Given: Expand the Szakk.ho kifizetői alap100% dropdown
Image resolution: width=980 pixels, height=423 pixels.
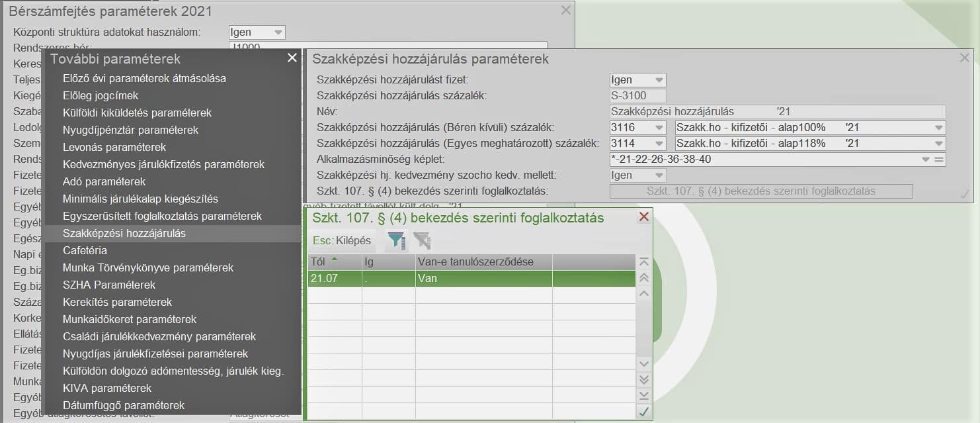Looking at the screenshot, I should (x=938, y=128).
